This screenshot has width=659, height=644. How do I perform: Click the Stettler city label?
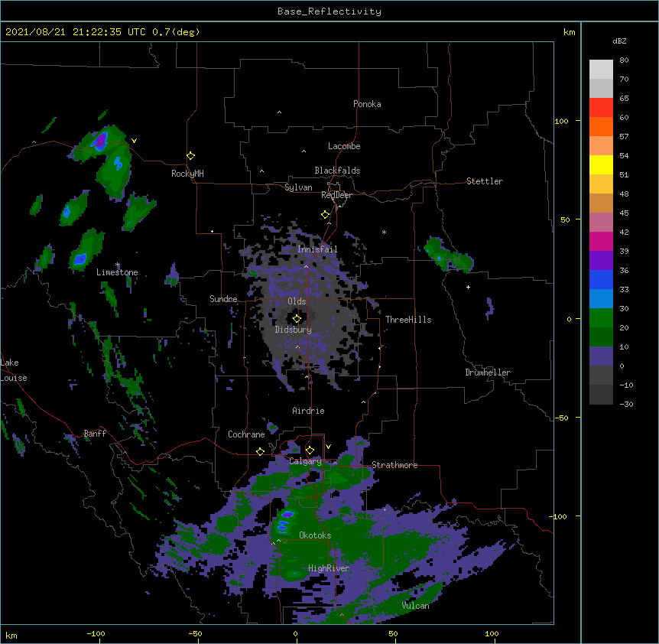(485, 181)
